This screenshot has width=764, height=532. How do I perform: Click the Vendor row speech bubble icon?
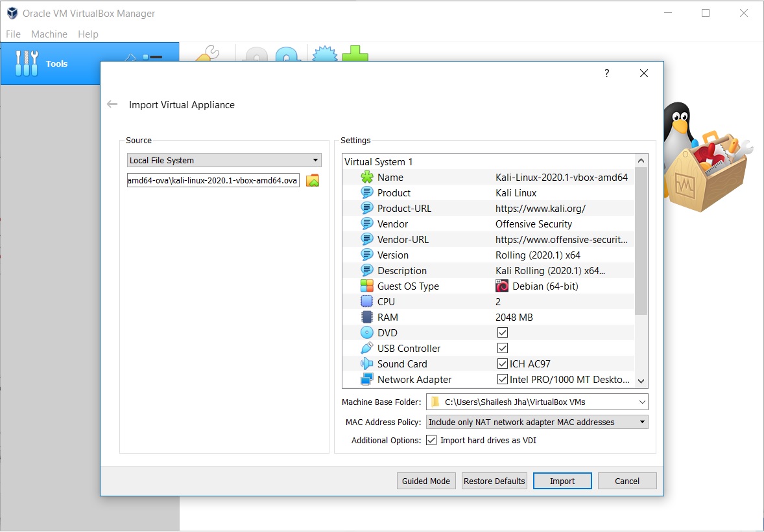click(367, 224)
